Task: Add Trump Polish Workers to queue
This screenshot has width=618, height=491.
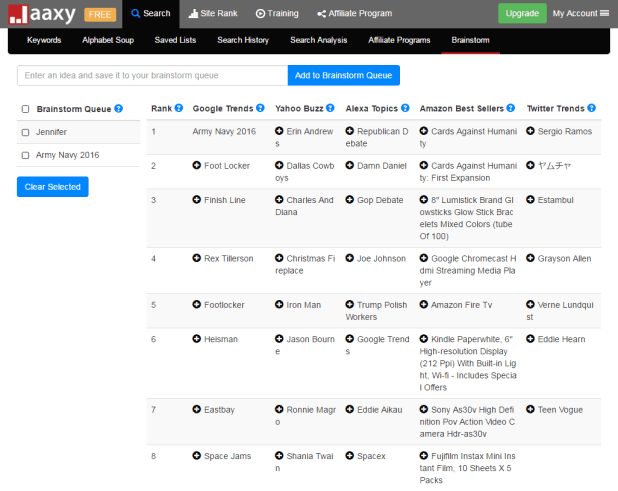Action: (x=350, y=305)
